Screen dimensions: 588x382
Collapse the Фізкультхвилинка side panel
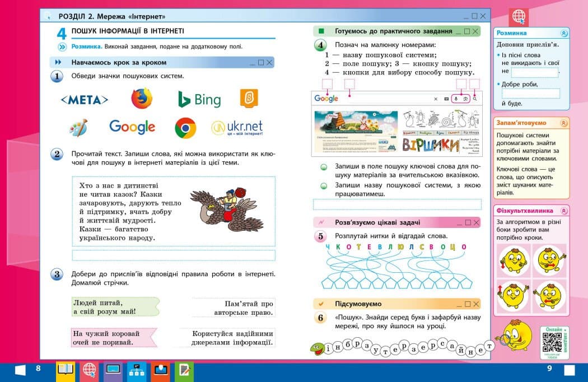(563, 211)
